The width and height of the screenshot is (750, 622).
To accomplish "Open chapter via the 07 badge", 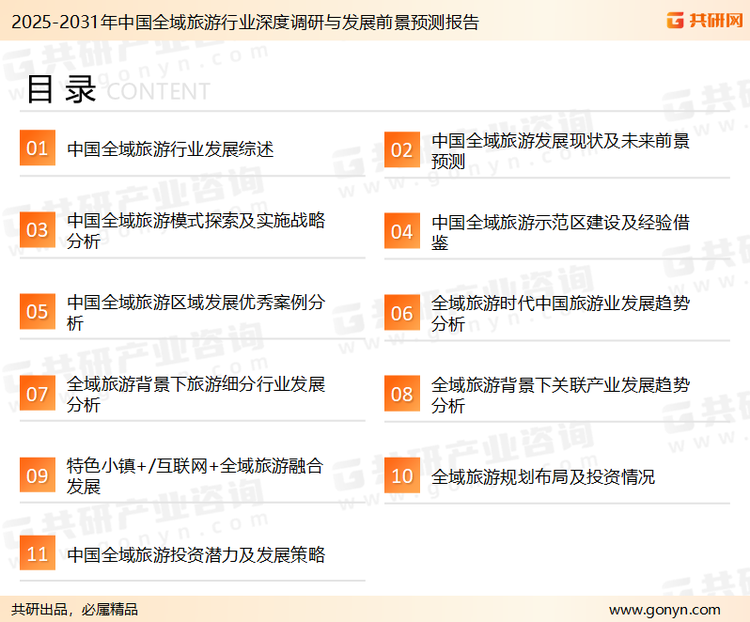I will click(37, 394).
